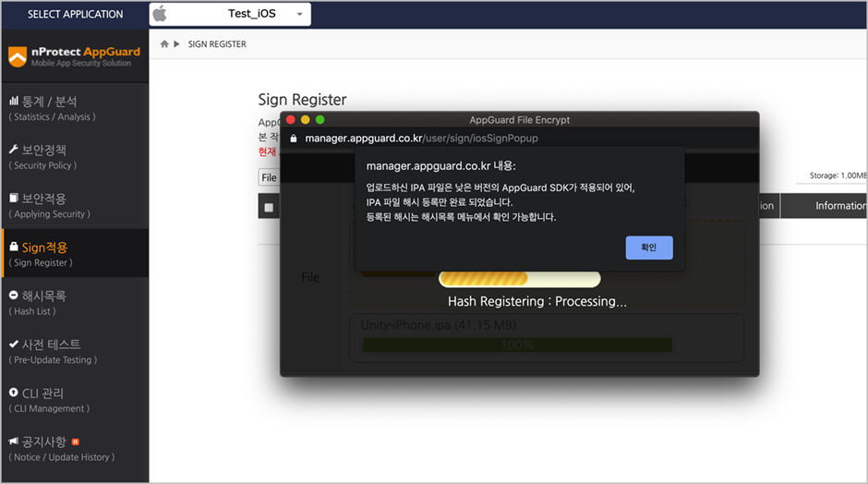
Task: Click the orange new badge beside 공지사항
Action: pyautogui.click(x=76, y=442)
